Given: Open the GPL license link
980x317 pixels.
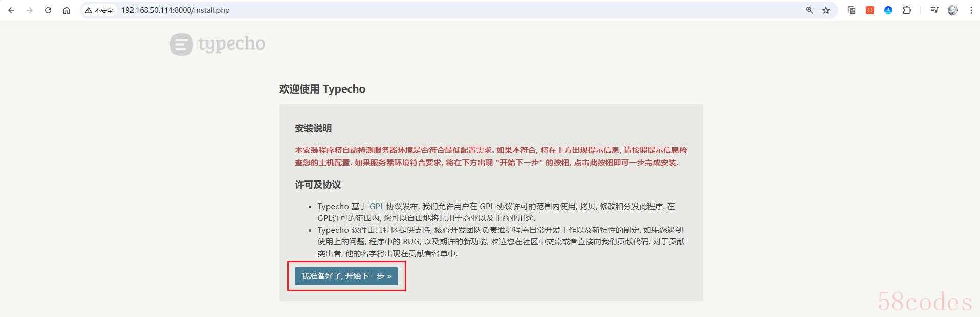Looking at the screenshot, I should [377, 207].
